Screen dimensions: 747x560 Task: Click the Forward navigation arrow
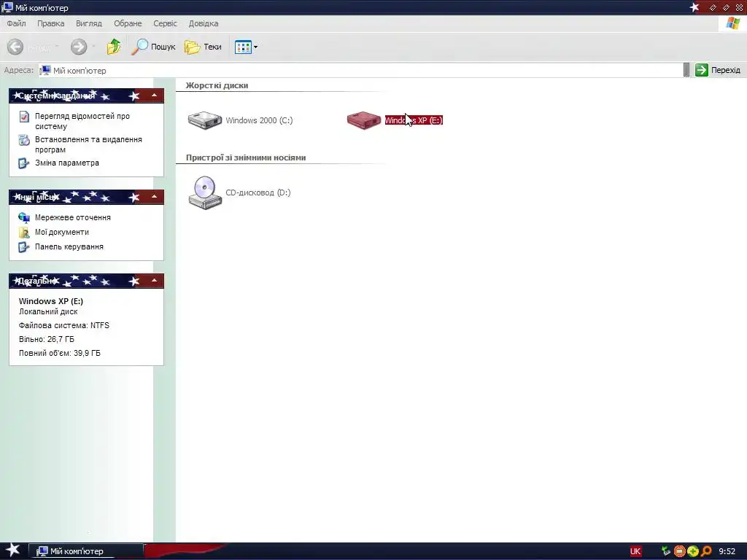pyautogui.click(x=79, y=47)
